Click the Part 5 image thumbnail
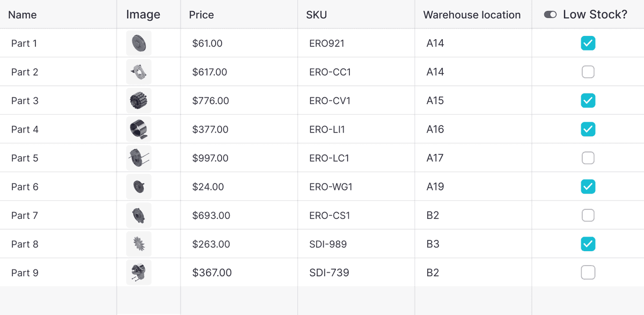The height and width of the screenshot is (315, 644). tap(138, 158)
